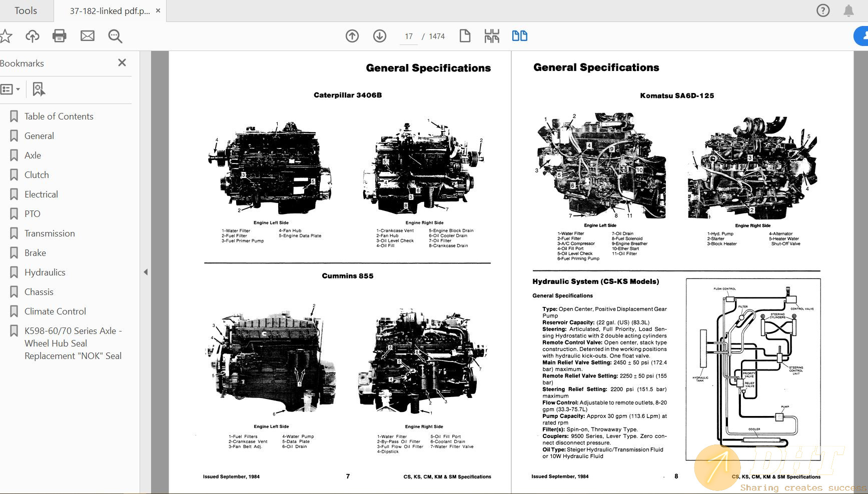Image resolution: width=868 pixels, height=494 pixels.
Task: Close the 37-182-linked pdf tab
Action: (x=158, y=10)
